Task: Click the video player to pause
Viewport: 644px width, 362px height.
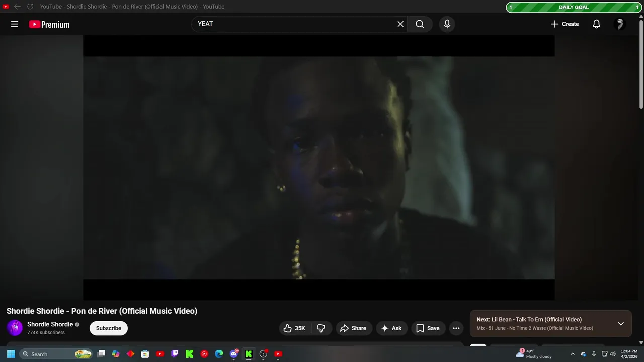Action: (319, 167)
